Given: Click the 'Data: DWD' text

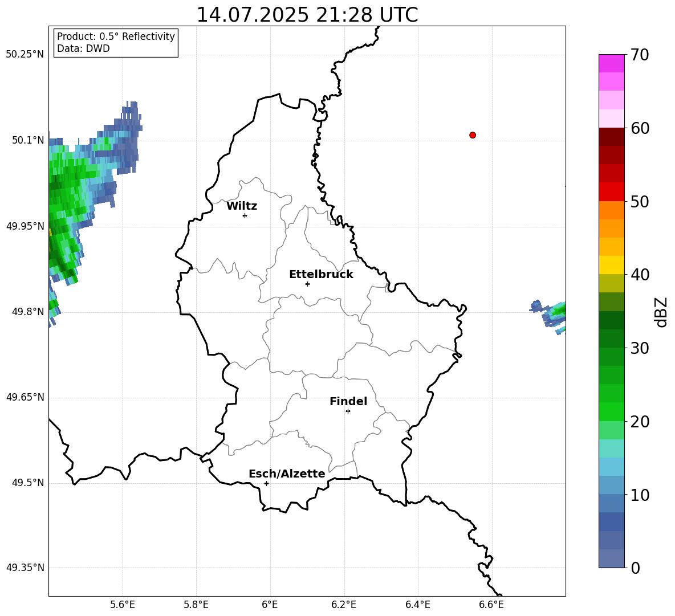Looking at the screenshot, I should [83, 48].
